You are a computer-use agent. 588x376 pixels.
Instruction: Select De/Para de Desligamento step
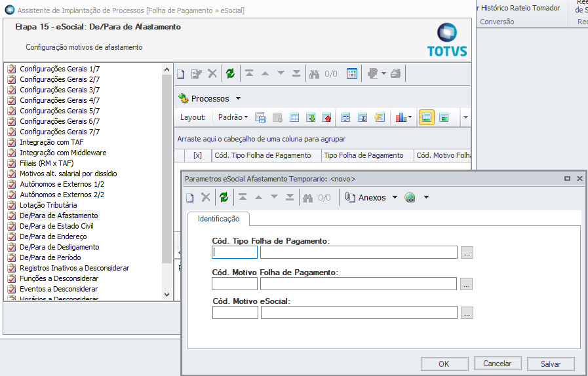(x=59, y=248)
